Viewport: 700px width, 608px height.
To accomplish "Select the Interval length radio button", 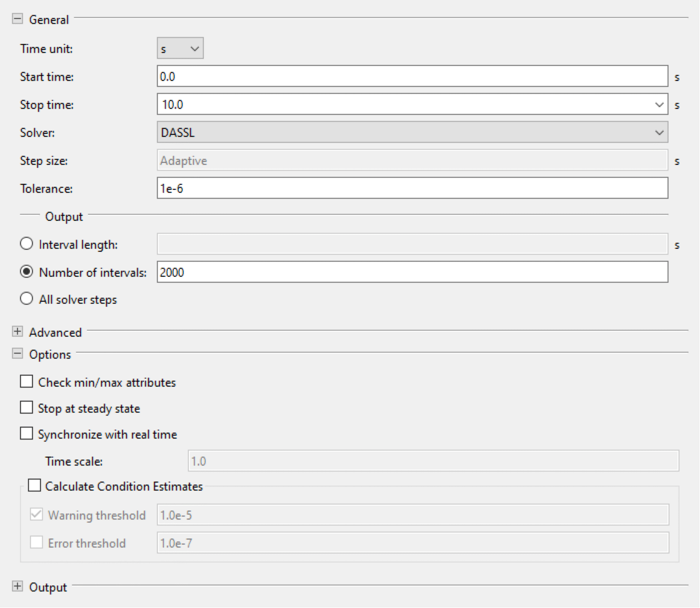I will (26, 244).
